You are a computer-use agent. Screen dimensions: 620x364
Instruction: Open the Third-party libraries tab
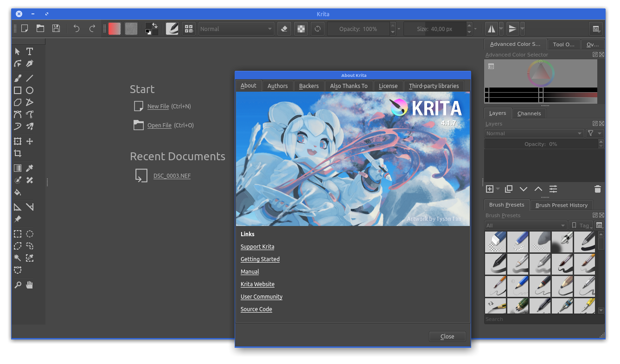[x=434, y=86]
